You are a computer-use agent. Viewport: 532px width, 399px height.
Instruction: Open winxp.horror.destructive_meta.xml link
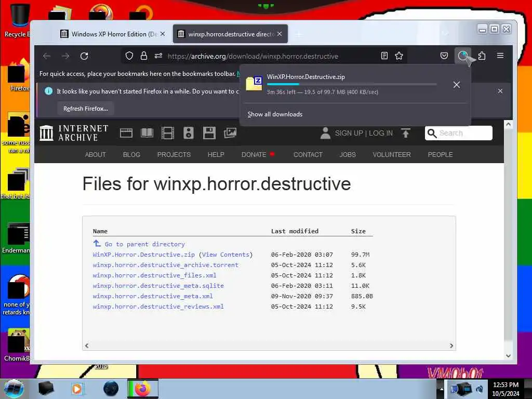point(153,296)
